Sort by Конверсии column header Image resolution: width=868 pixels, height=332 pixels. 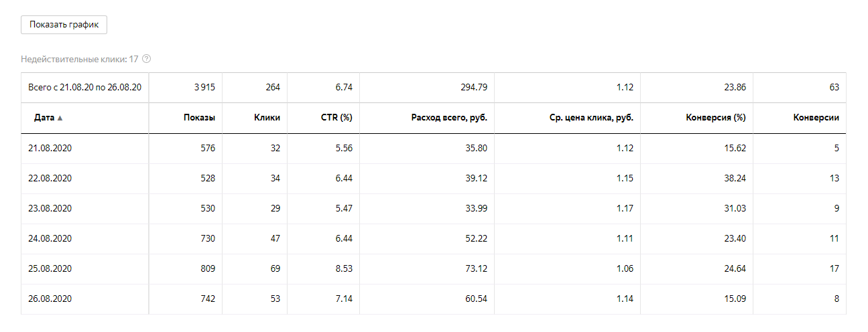click(x=816, y=118)
